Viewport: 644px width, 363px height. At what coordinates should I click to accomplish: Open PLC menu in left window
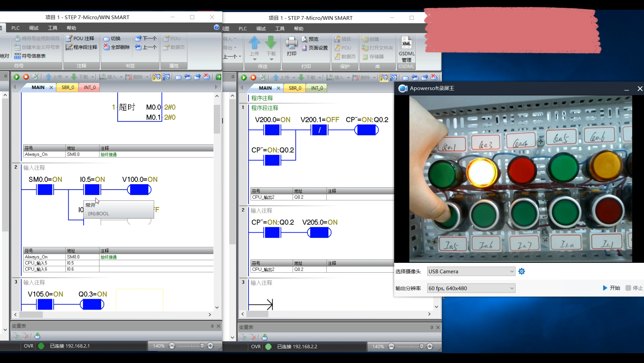[x=15, y=28]
